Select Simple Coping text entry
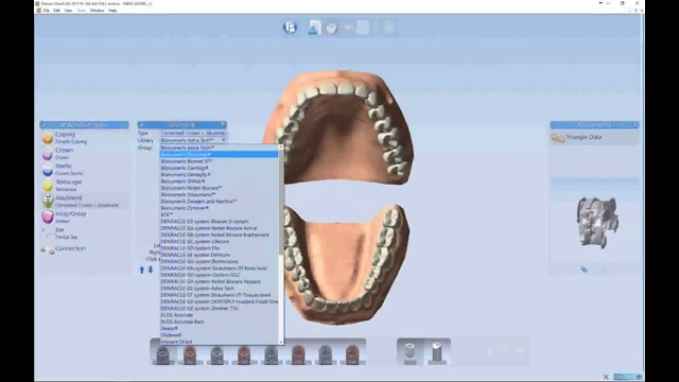 [71, 142]
